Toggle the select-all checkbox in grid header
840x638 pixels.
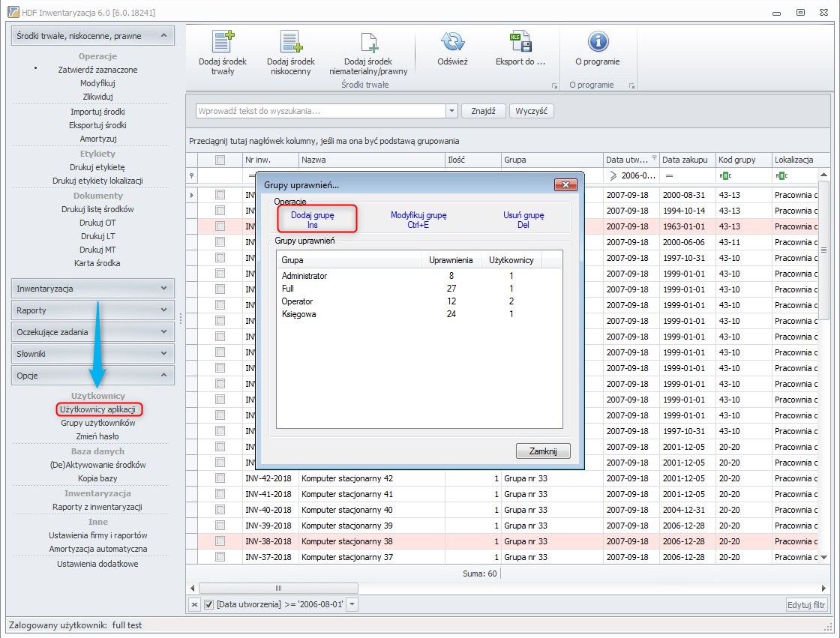pyautogui.click(x=220, y=160)
